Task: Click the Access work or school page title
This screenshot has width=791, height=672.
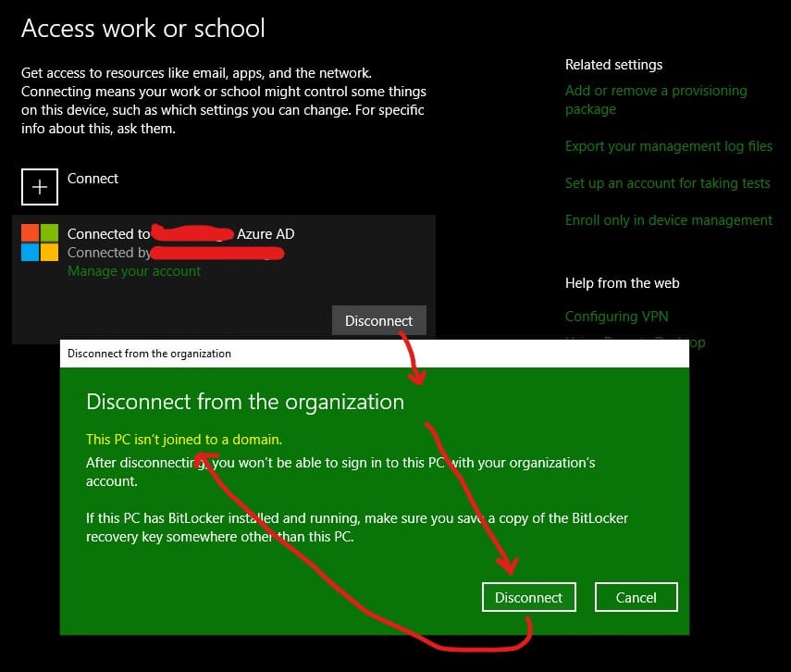Action: point(143,29)
